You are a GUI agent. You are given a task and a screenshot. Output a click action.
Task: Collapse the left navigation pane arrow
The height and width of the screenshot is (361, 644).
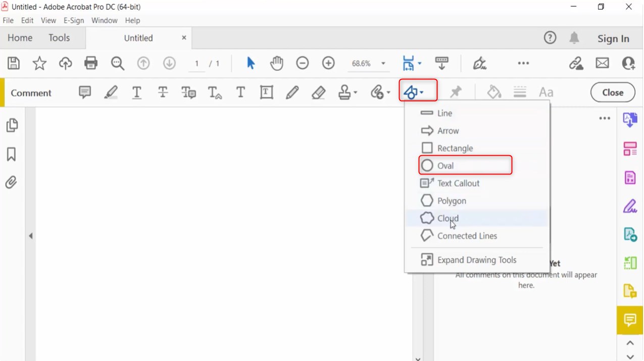[x=30, y=236]
